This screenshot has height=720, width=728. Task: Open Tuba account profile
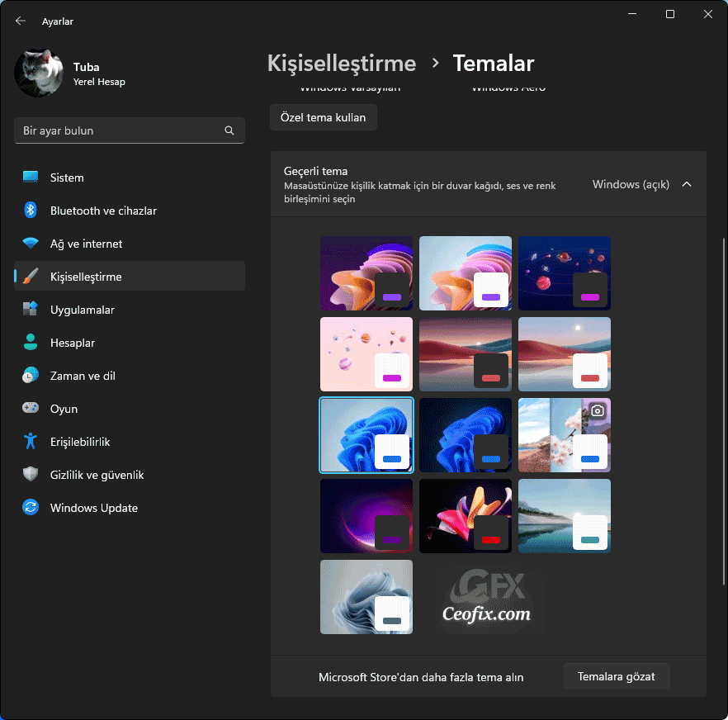click(x=72, y=73)
